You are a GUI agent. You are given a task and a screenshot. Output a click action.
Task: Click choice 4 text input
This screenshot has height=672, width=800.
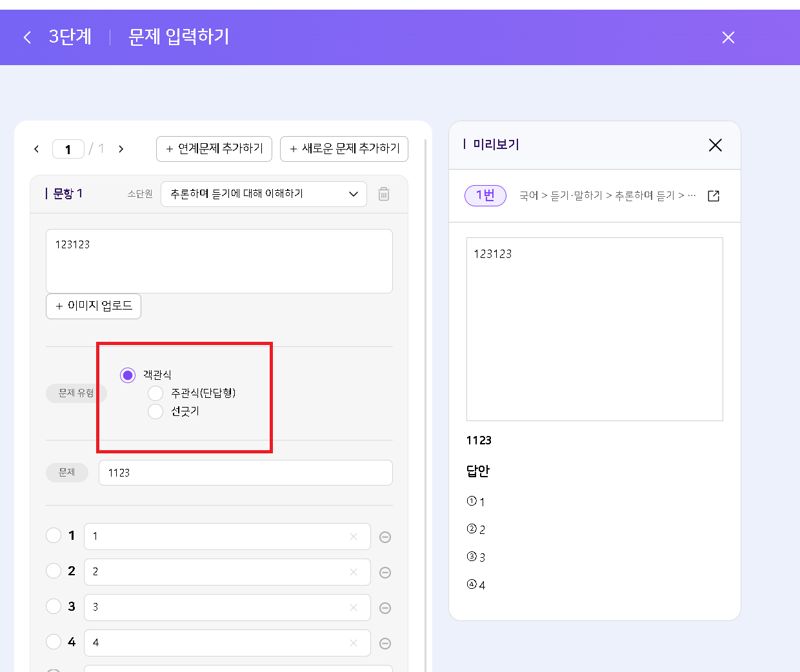pyautogui.click(x=227, y=643)
